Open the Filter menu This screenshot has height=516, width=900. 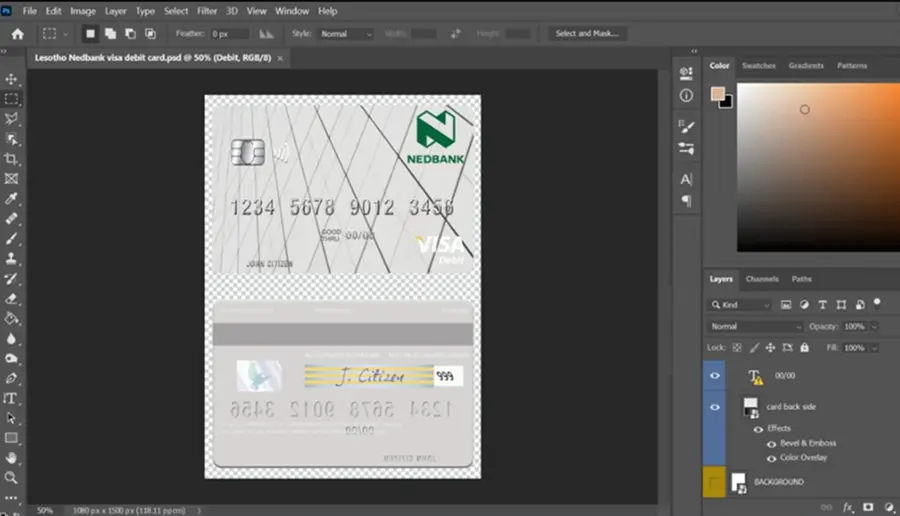click(x=207, y=11)
